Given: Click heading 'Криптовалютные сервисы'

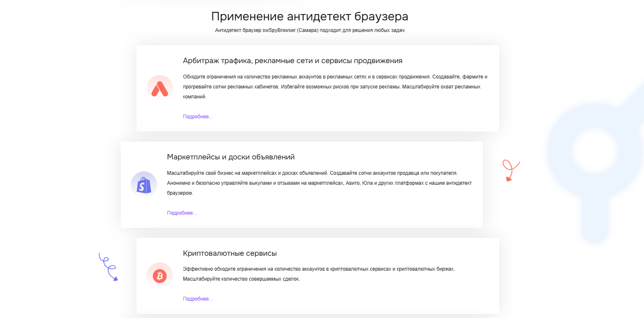Looking at the screenshot, I should [230, 253].
